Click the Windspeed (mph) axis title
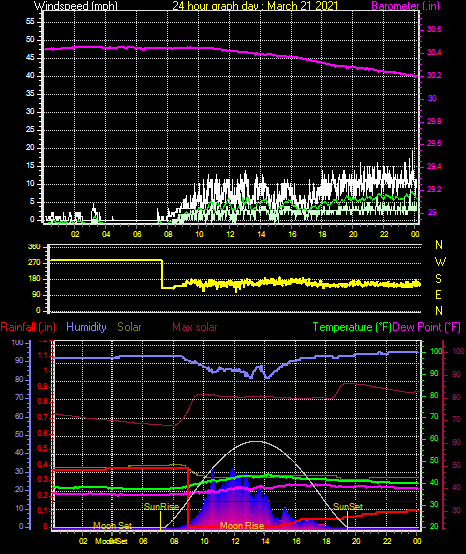466x554 pixels. [x=76, y=6]
